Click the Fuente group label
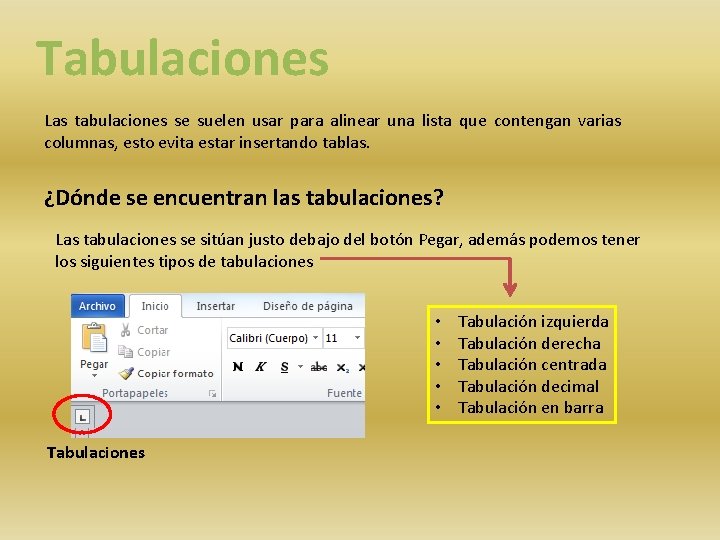The width and height of the screenshot is (720, 540). [x=344, y=393]
